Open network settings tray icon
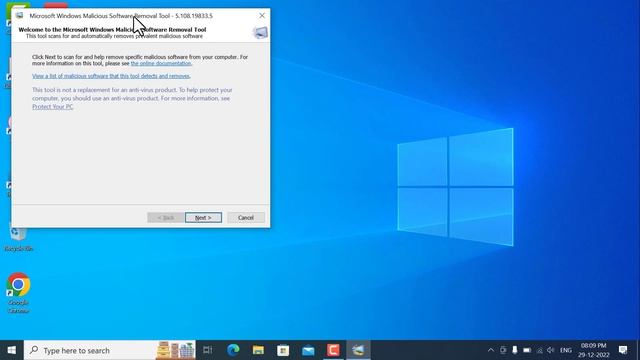Viewport: 640px width, 360px height. [540, 350]
